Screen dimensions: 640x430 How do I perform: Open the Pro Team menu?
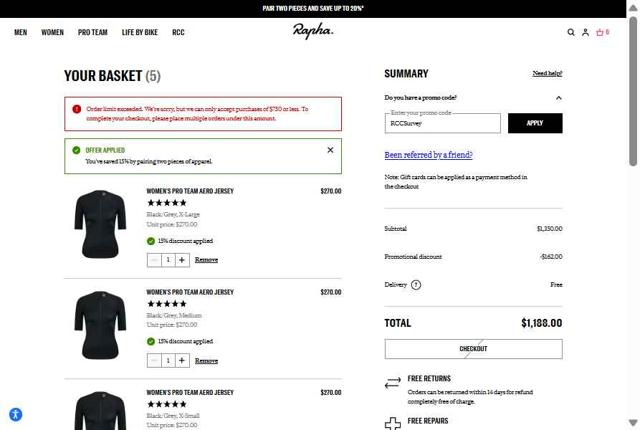(92, 32)
